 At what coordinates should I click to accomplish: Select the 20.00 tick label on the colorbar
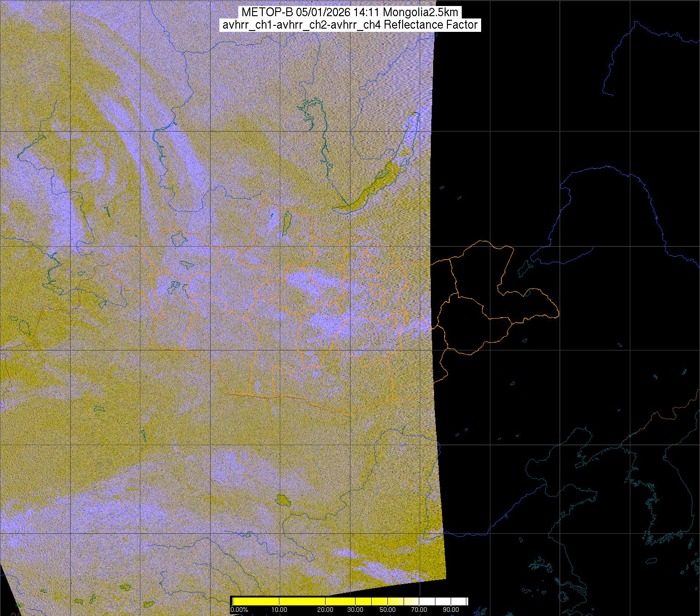(326, 610)
